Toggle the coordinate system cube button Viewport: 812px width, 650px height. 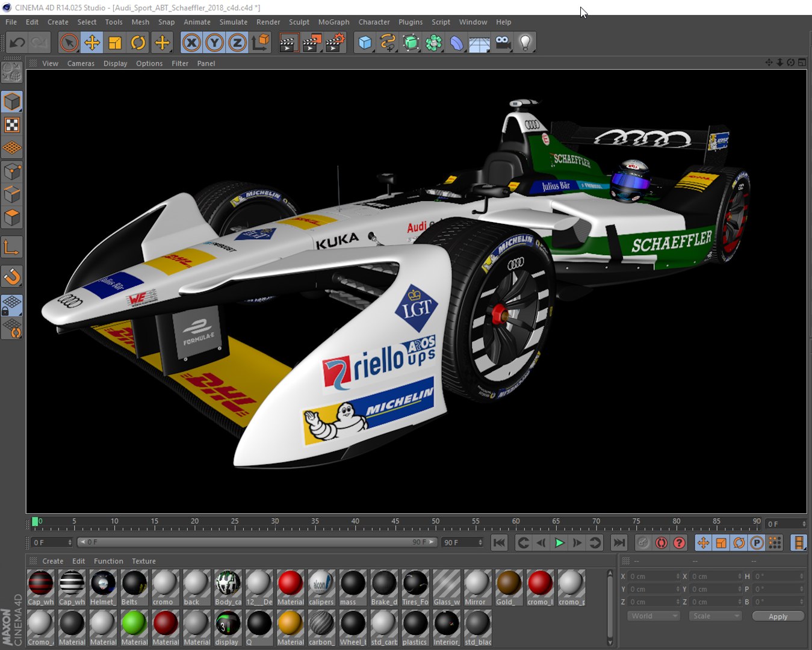[261, 43]
